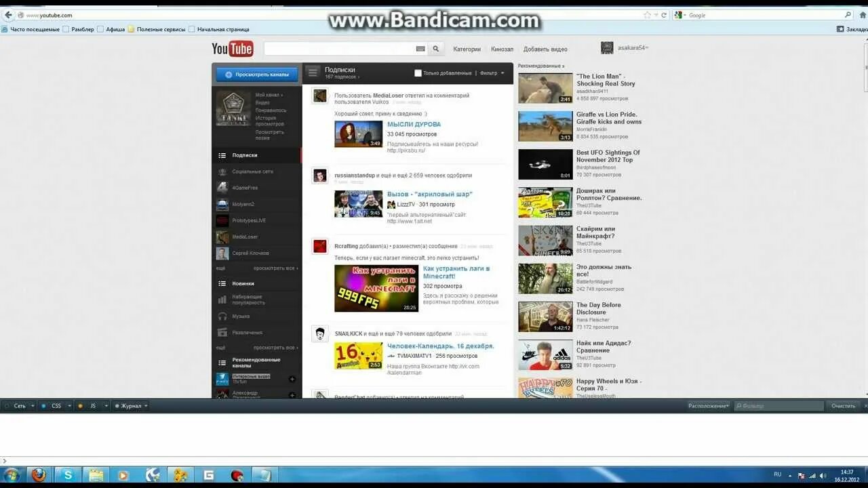The height and width of the screenshot is (488, 868).
Task: Open Категории in YouTube header
Action: pos(467,49)
